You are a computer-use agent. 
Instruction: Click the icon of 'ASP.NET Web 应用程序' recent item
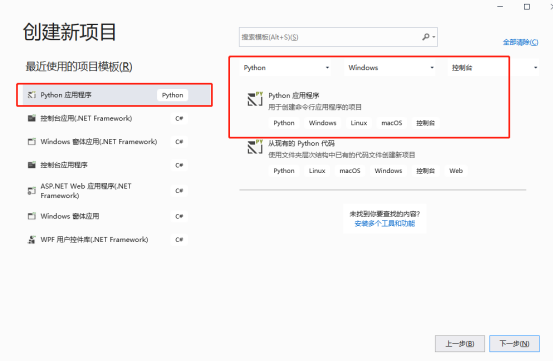32,191
